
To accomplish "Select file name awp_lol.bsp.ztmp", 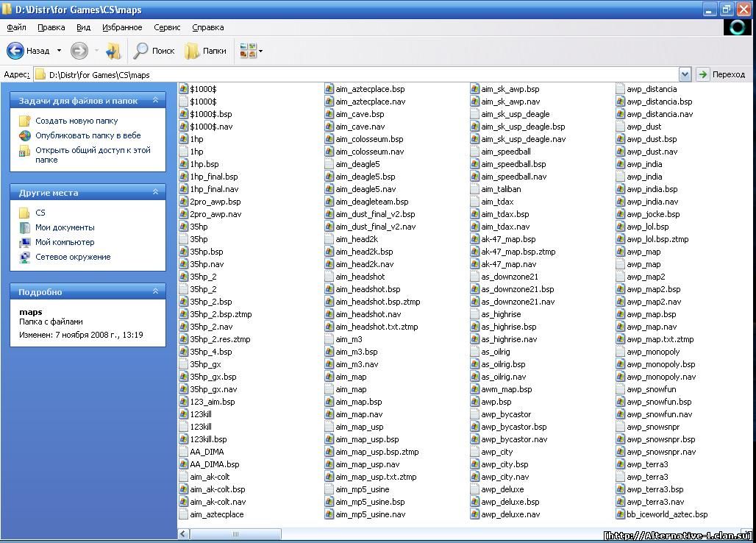I will pyautogui.click(x=657, y=238).
